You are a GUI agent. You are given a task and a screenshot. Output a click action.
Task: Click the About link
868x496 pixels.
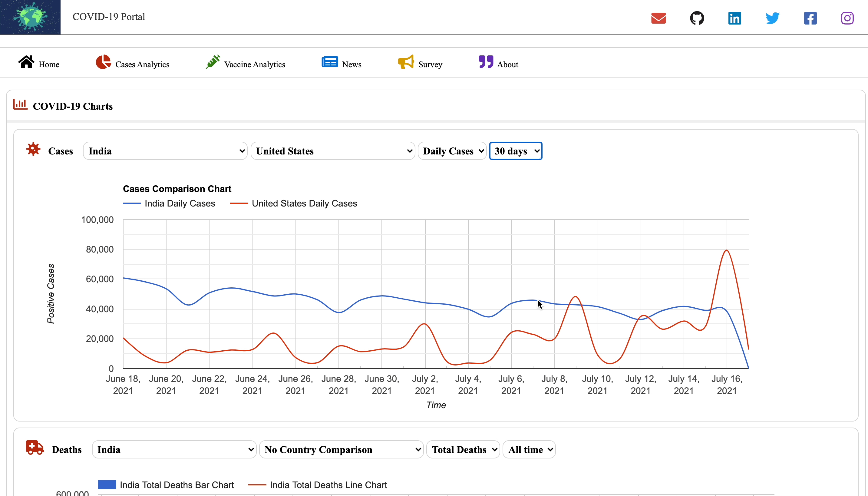pos(507,64)
